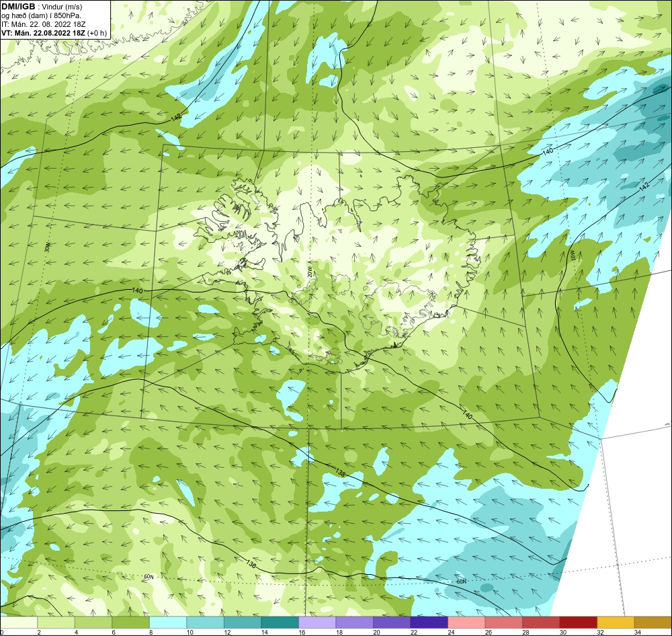The image size is (672, 636).
Task: Select the '20' legend scale number
Action: (x=377, y=632)
